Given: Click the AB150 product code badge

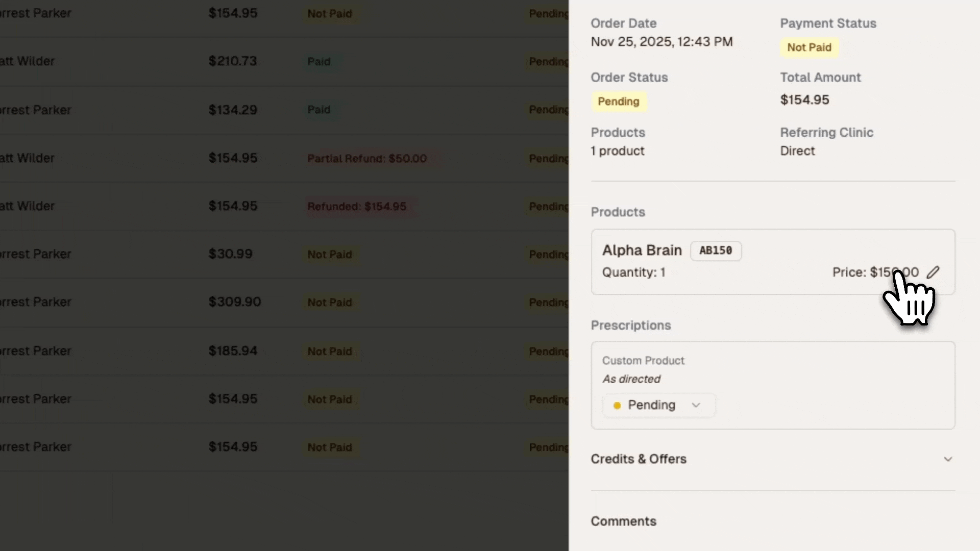Looking at the screenshot, I should pos(716,251).
